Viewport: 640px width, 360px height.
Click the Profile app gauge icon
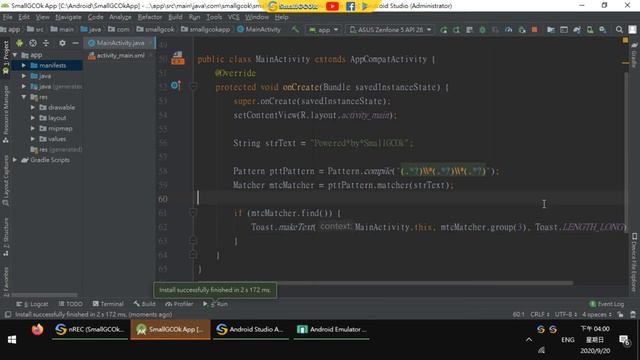pos(509,30)
